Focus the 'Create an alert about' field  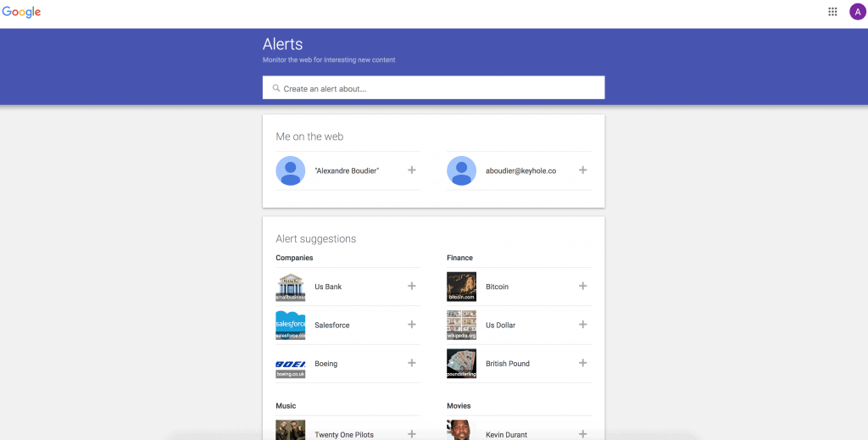pos(433,87)
